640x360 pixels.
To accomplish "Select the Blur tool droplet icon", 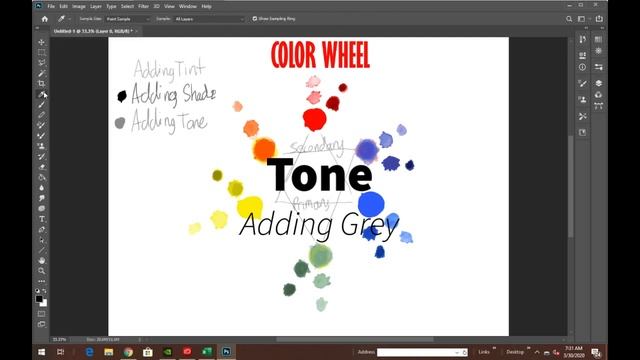I will click(x=42, y=188).
